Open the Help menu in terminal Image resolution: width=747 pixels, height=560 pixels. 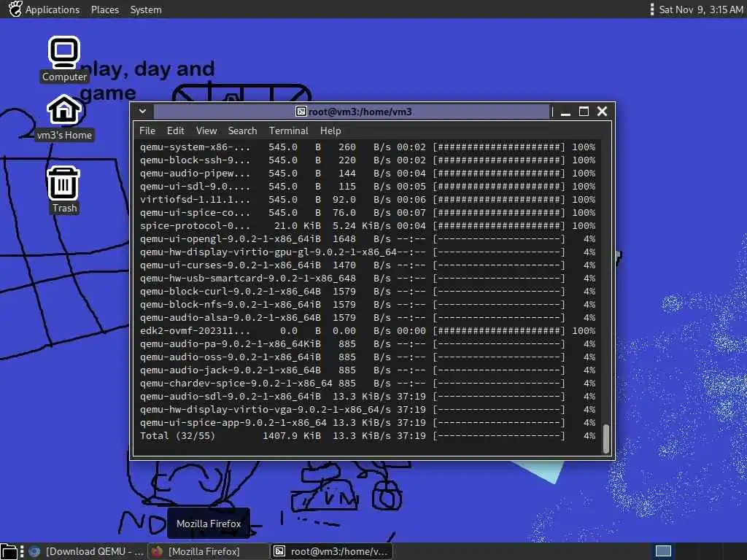click(x=330, y=131)
